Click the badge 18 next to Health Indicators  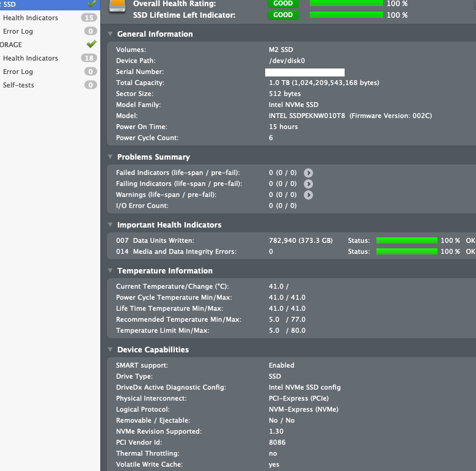coord(89,58)
